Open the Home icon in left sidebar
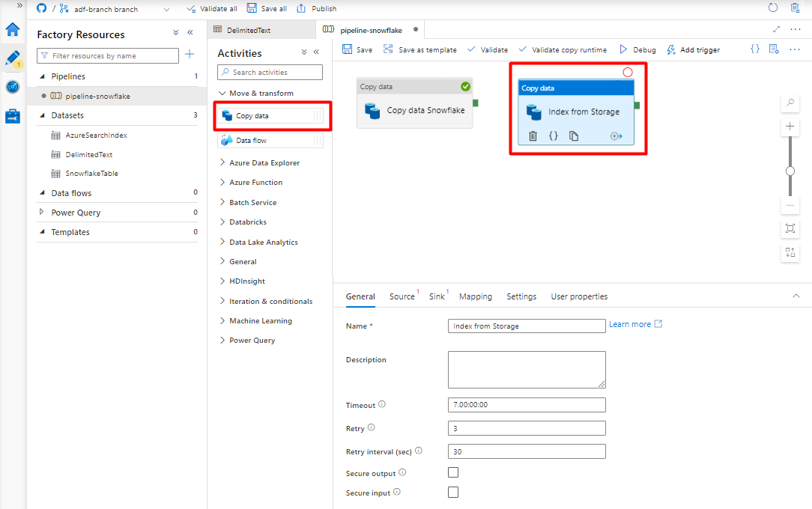The image size is (812, 509). click(13, 29)
